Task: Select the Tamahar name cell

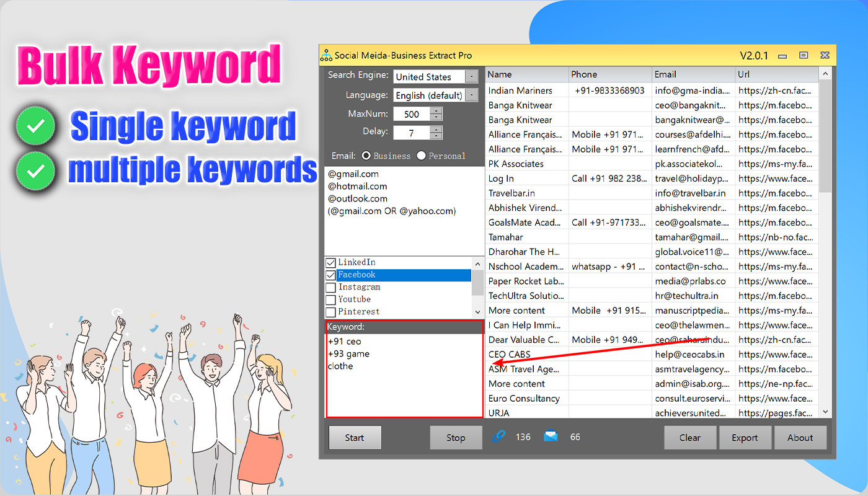Action: pos(527,237)
